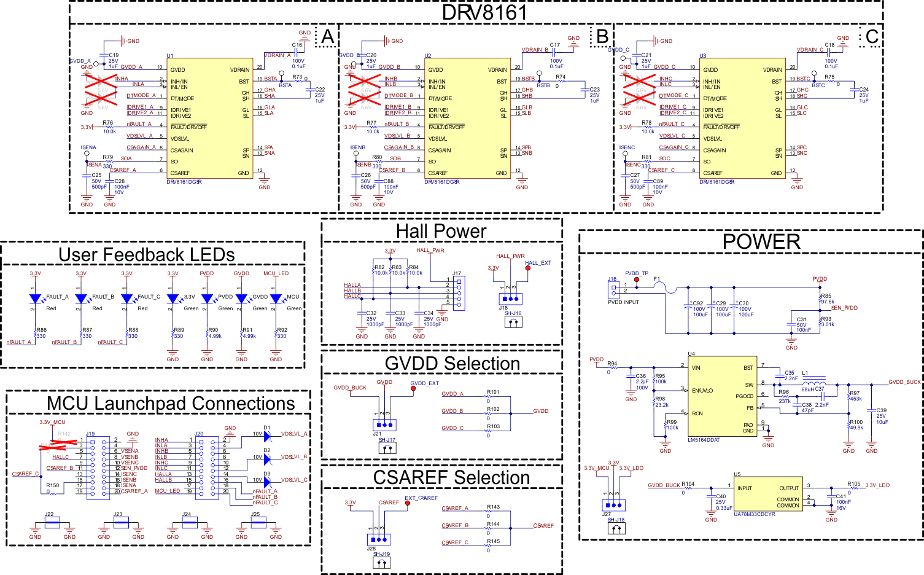Click the HALL_EXT red test point

pos(527,268)
